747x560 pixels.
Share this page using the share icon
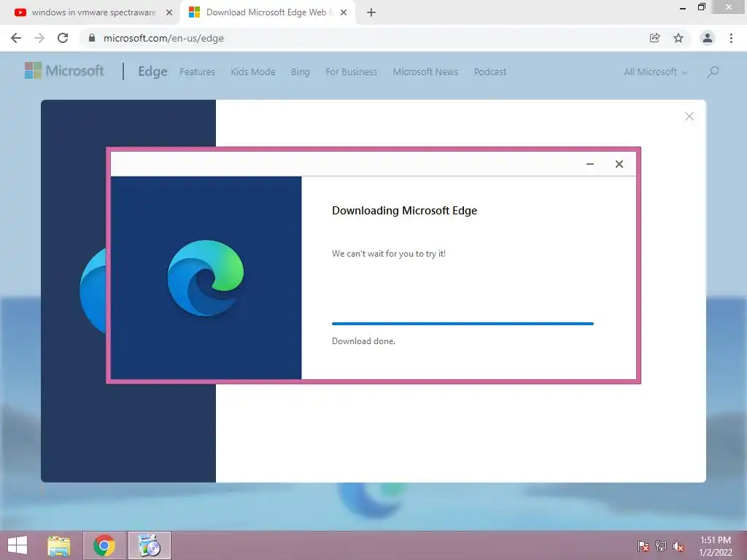[654, 38]
